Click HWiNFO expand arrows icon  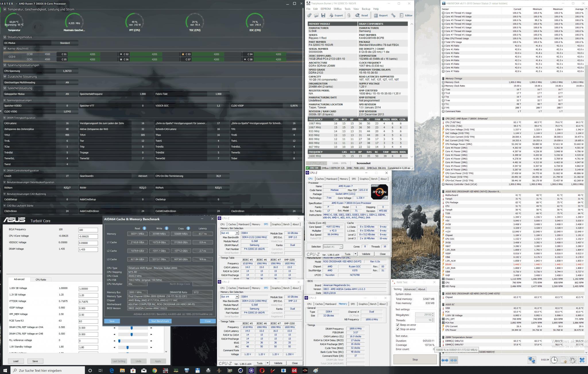[x=445, y=360]
